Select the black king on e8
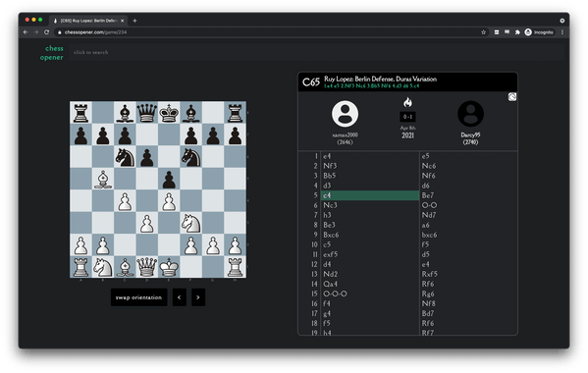This screenshot has height=373, width=588. pyautogui.click(x=169, y=113)
